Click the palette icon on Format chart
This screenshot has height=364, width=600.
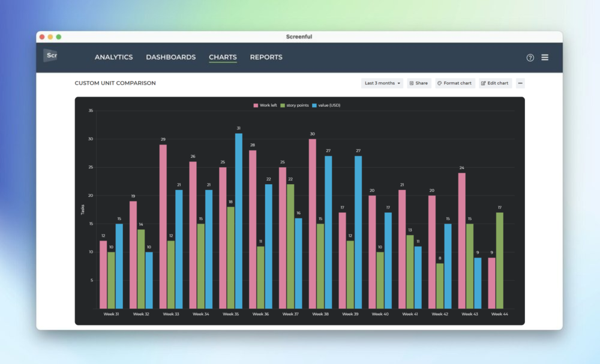pos(440,83)
